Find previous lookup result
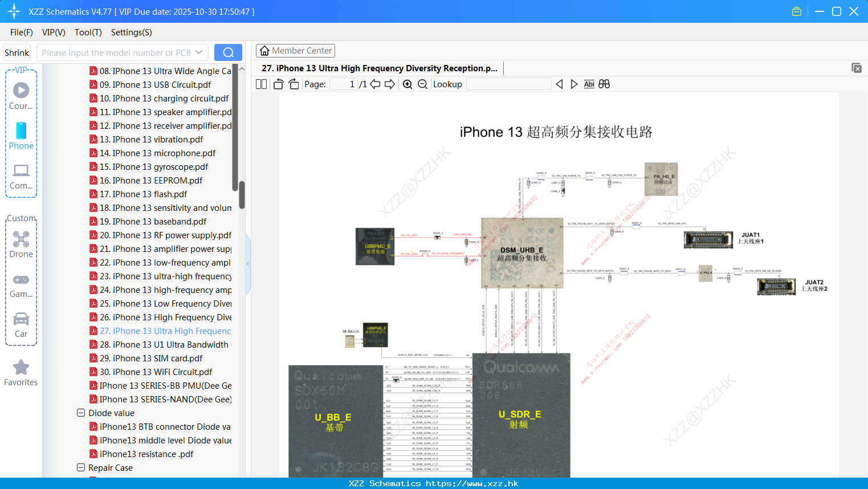868x489 pixels. [x=559, y=84]
